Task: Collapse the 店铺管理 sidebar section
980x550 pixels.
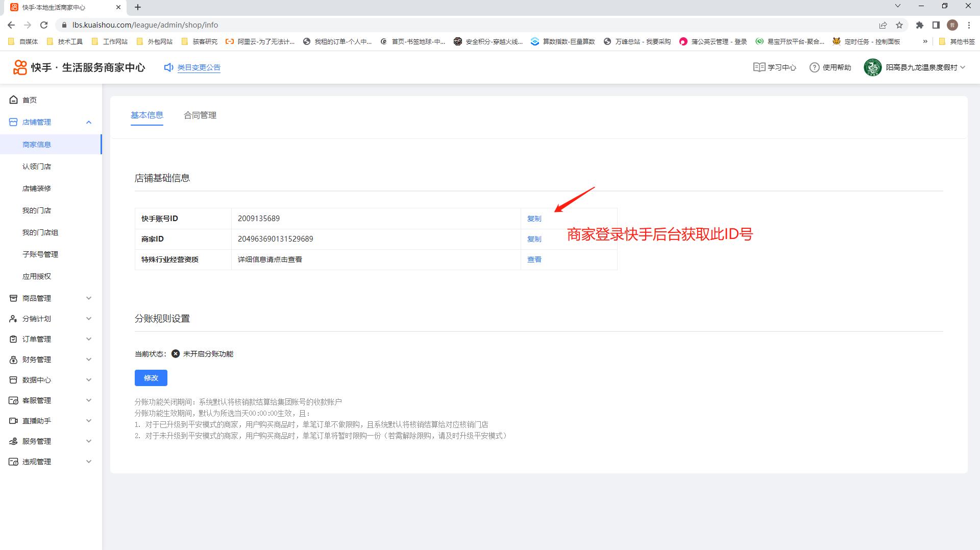Action: click(x=89, y=122)
